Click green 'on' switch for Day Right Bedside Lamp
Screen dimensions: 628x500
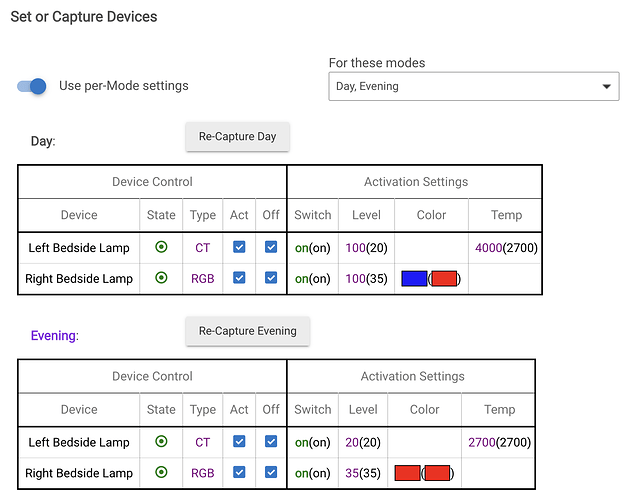click(x=302, y=279)
